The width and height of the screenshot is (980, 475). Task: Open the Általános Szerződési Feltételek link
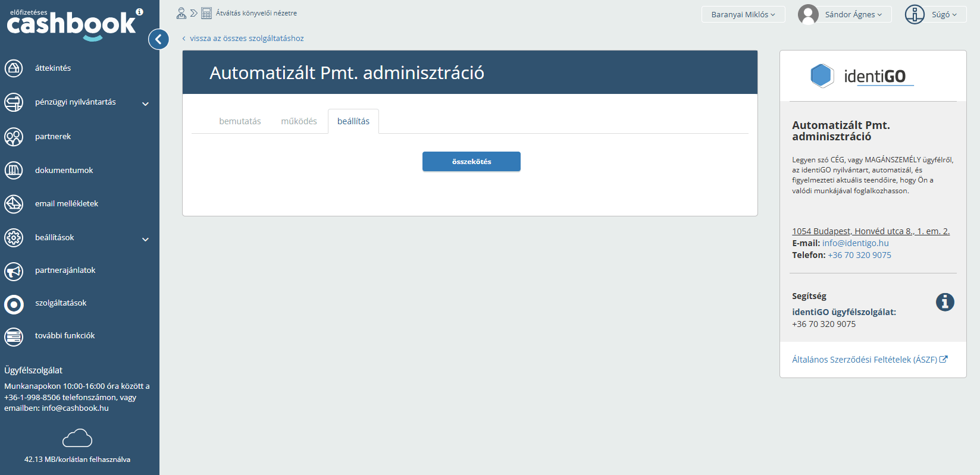tap(864, 360)
